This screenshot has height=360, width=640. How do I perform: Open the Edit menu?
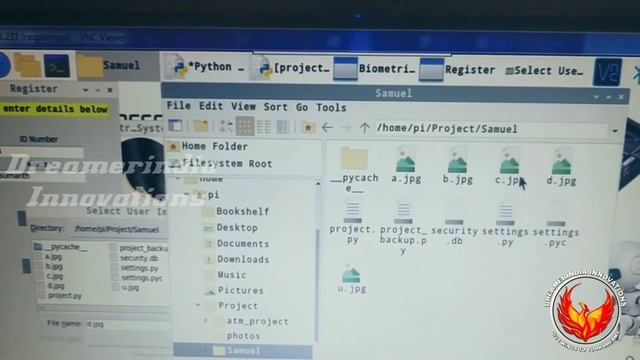coord(211,106)
